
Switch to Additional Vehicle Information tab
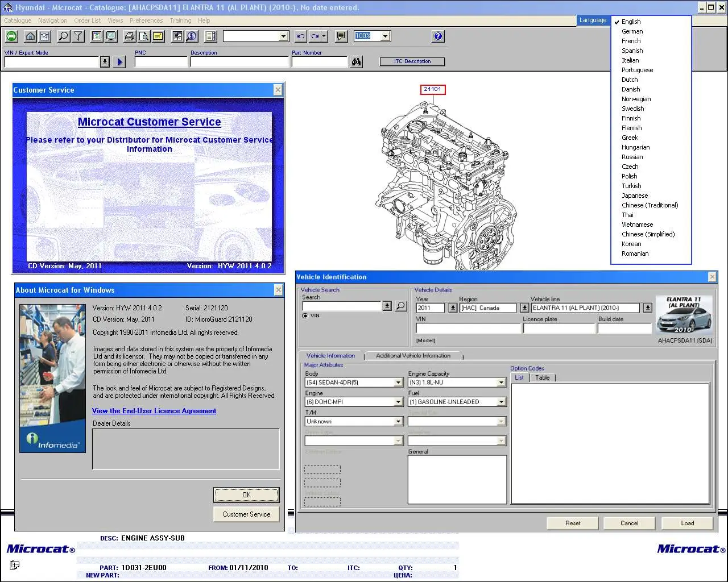coord(413,355)
